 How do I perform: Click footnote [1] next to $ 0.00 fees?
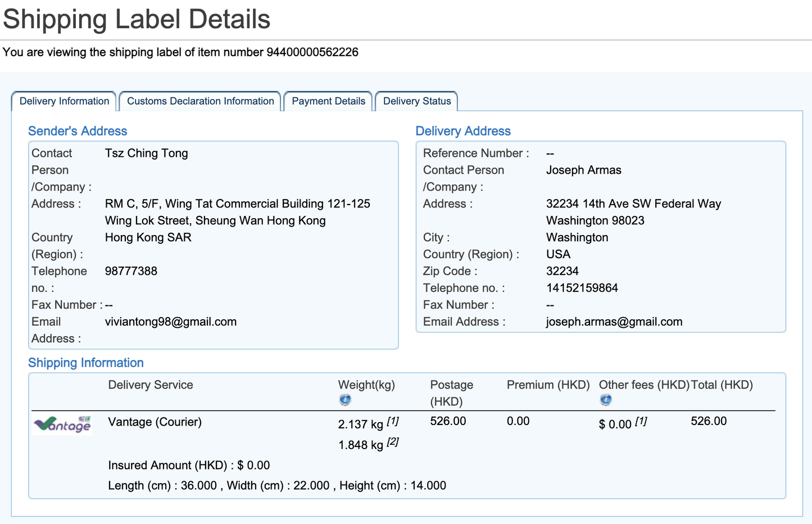pos(641,421)
